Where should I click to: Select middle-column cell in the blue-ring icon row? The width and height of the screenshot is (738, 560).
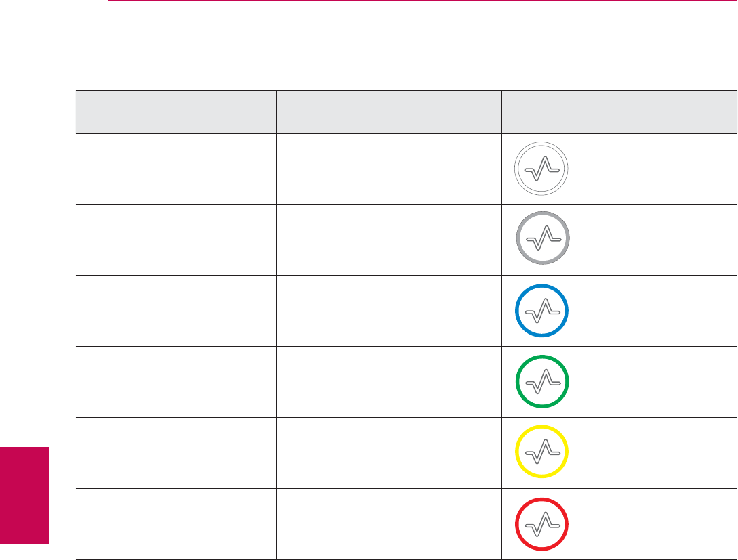click(388, 311)
